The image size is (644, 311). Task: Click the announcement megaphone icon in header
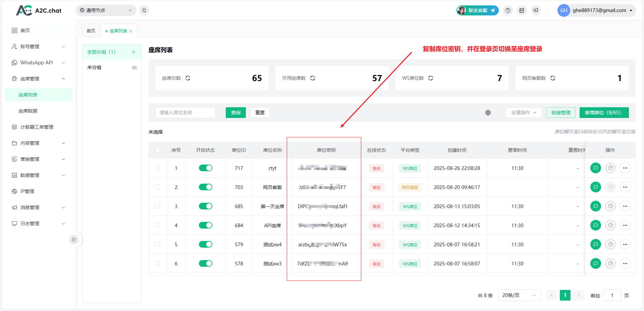536,10
